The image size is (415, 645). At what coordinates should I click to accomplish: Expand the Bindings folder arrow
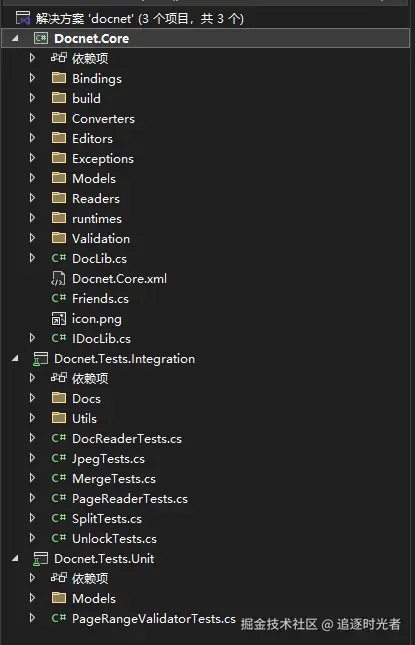32,78
